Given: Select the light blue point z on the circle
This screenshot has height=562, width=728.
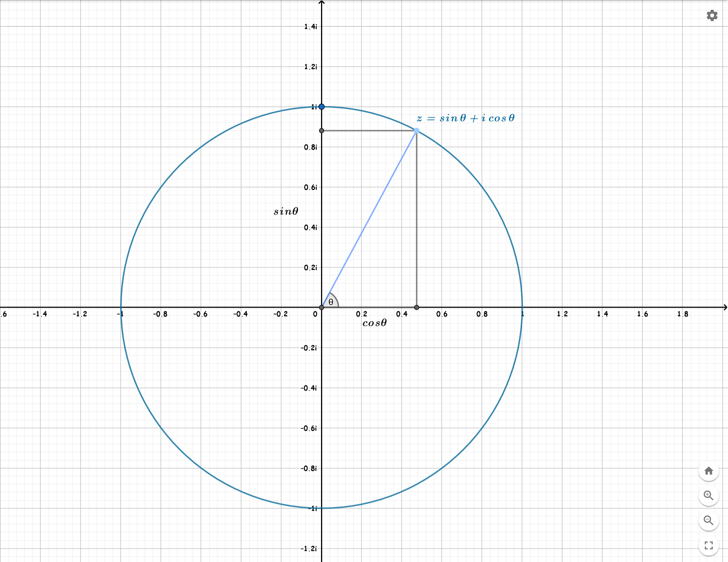Looking at the screenshot, I should point(416,130).
